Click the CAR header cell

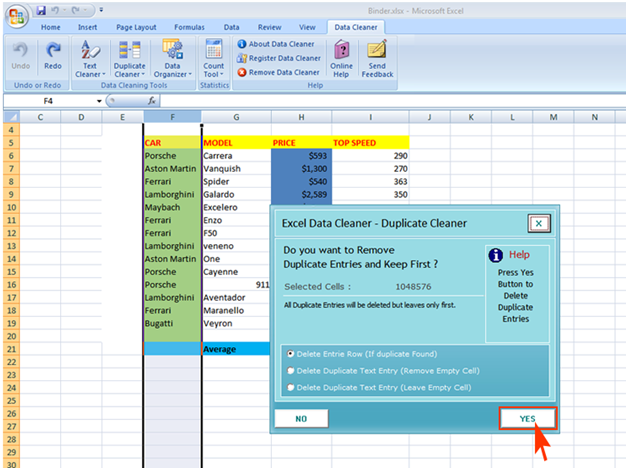[172, 143]
